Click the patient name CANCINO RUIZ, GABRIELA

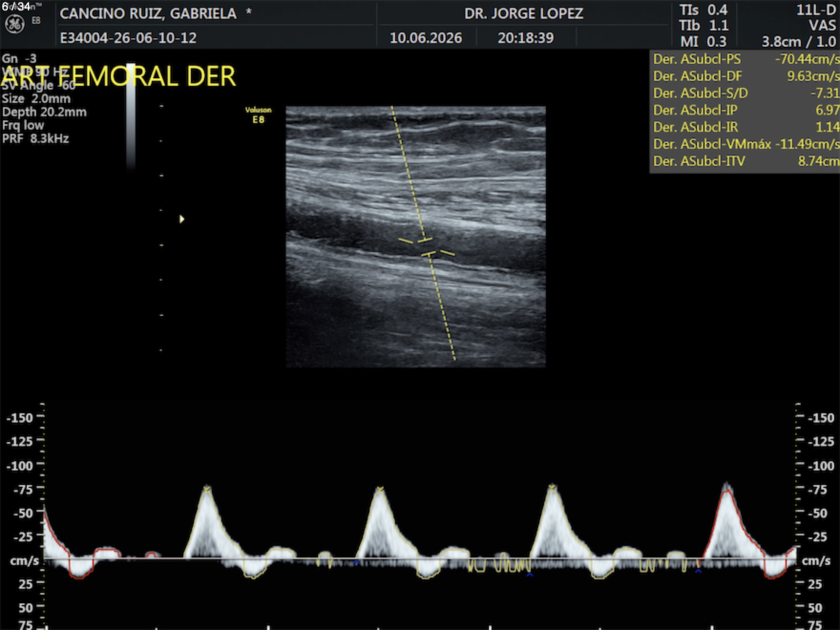click(x=148, y=13)
